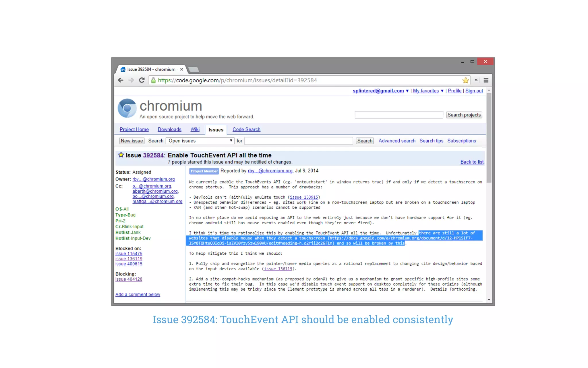
Task: Click the extensions overflow chevron
Action: (476, 80)
